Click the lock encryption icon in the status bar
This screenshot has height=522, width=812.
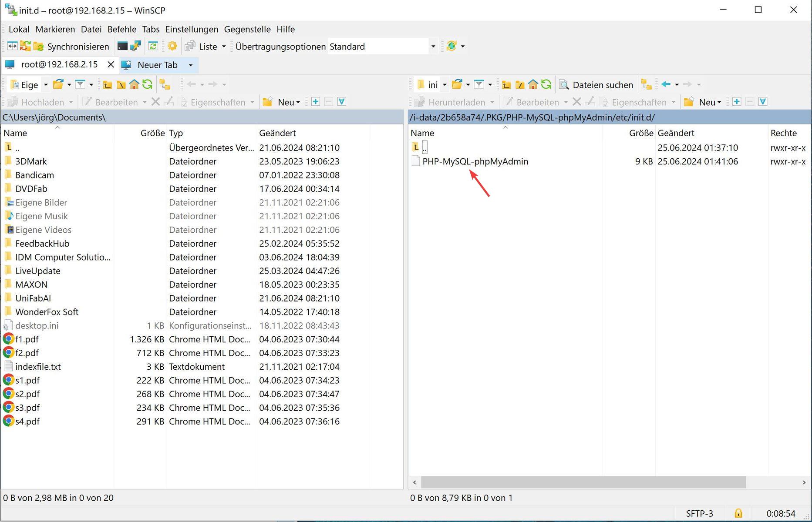click(738, 513)
